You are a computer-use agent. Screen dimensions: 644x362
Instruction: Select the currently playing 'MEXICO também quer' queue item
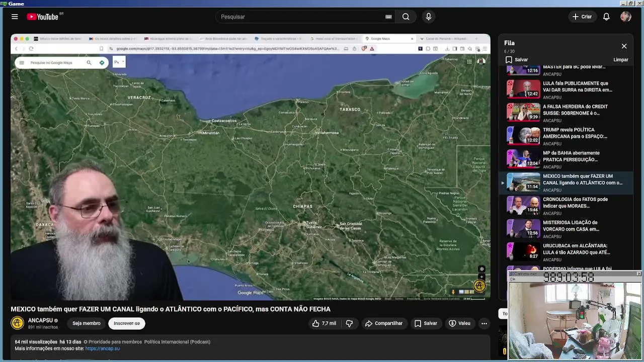[x=566, y=183]
